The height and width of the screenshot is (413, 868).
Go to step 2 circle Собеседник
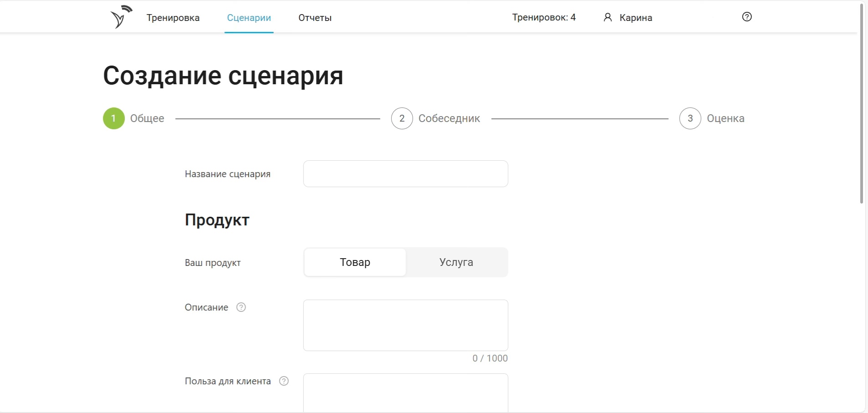(x=402, y=118)
